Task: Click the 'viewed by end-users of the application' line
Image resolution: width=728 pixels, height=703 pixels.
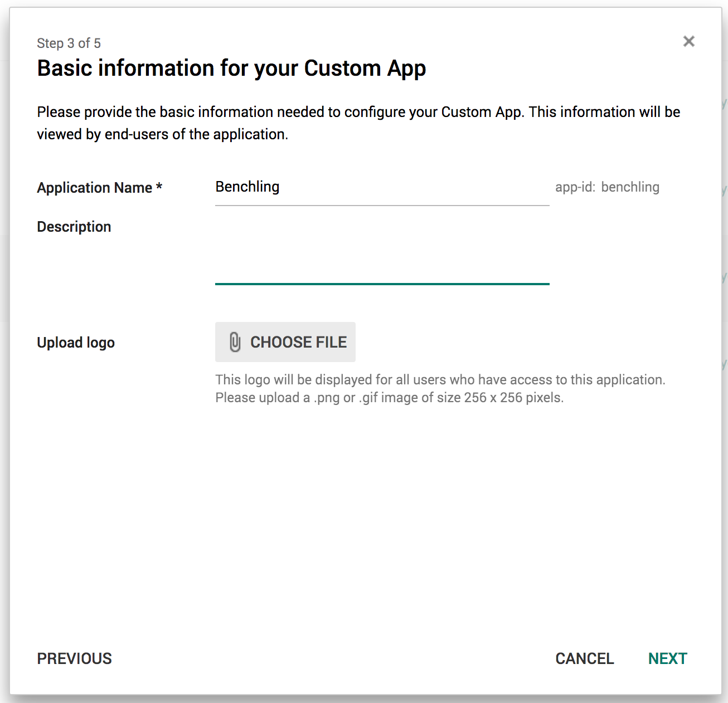Action: click(162, 134)
